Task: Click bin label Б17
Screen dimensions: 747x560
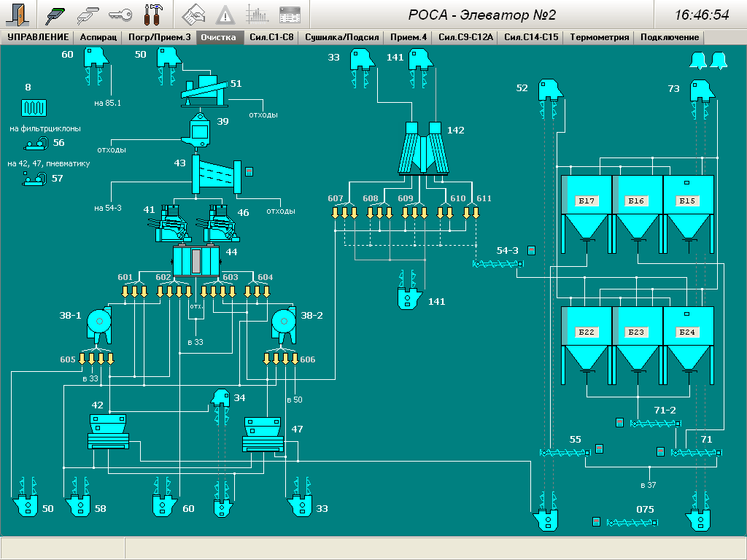Action: [x=587, y=201]
